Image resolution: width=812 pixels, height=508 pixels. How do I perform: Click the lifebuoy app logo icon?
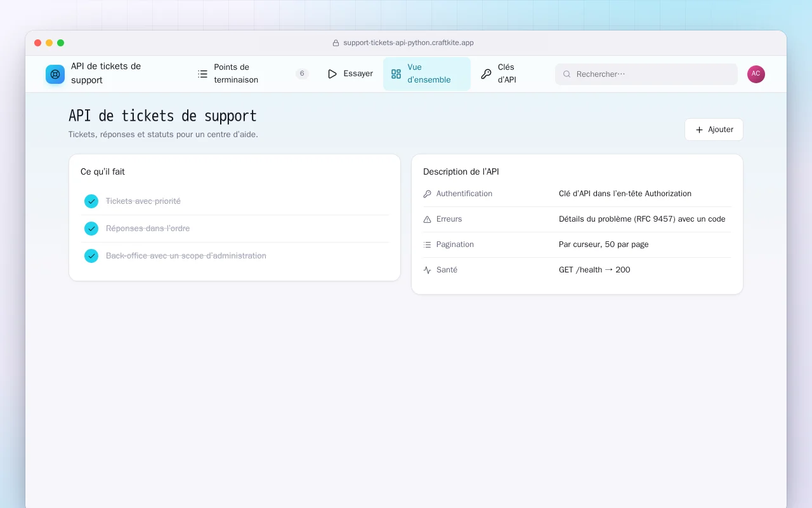tap(55, 74)
